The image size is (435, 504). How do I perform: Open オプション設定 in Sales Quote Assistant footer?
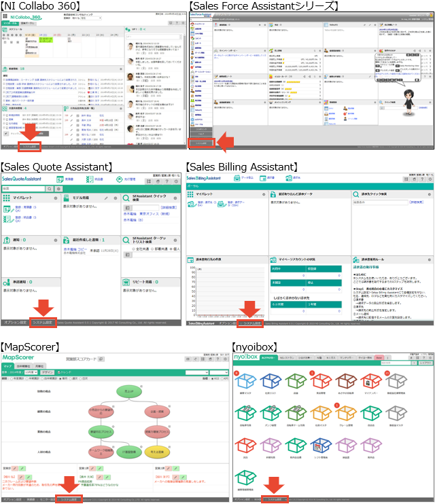coord(15,323)
